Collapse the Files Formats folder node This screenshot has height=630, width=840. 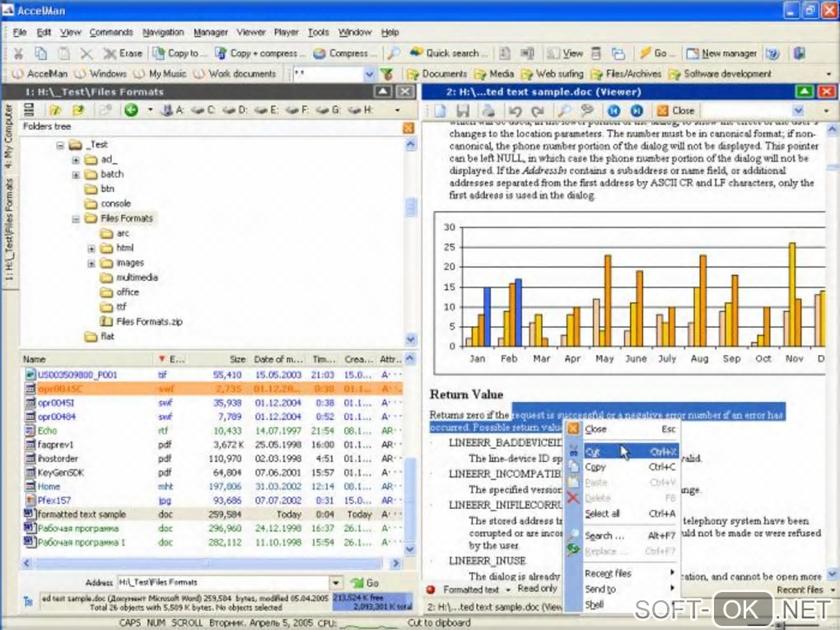click(76, 218)
